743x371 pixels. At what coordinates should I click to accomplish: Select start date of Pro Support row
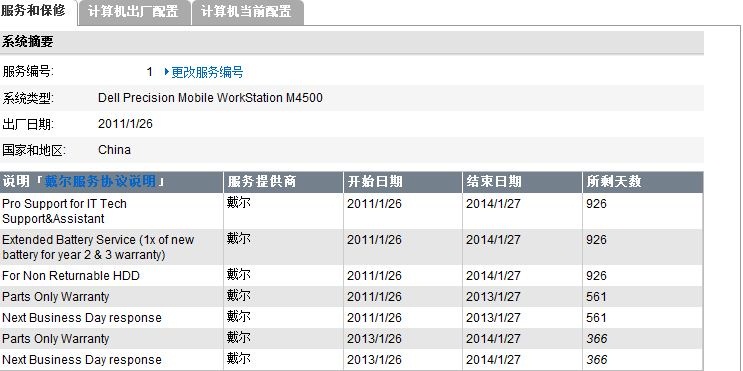click(374, 204)
